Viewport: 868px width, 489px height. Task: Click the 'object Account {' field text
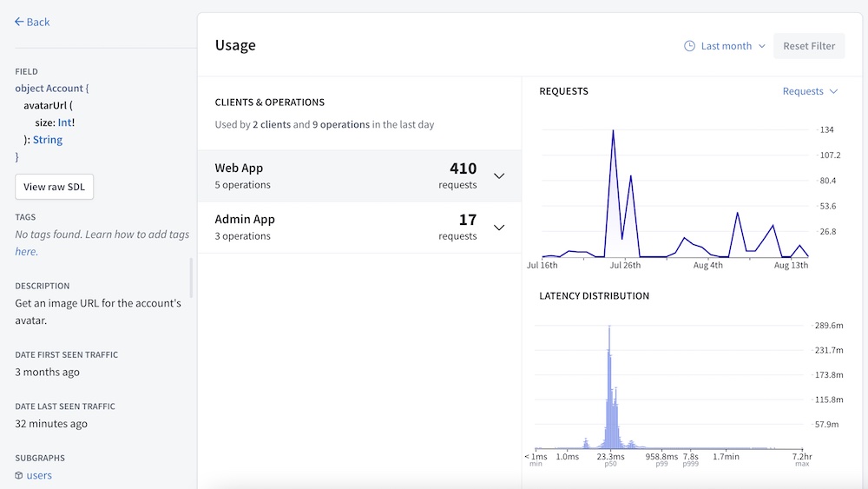[x=51, y=88]
